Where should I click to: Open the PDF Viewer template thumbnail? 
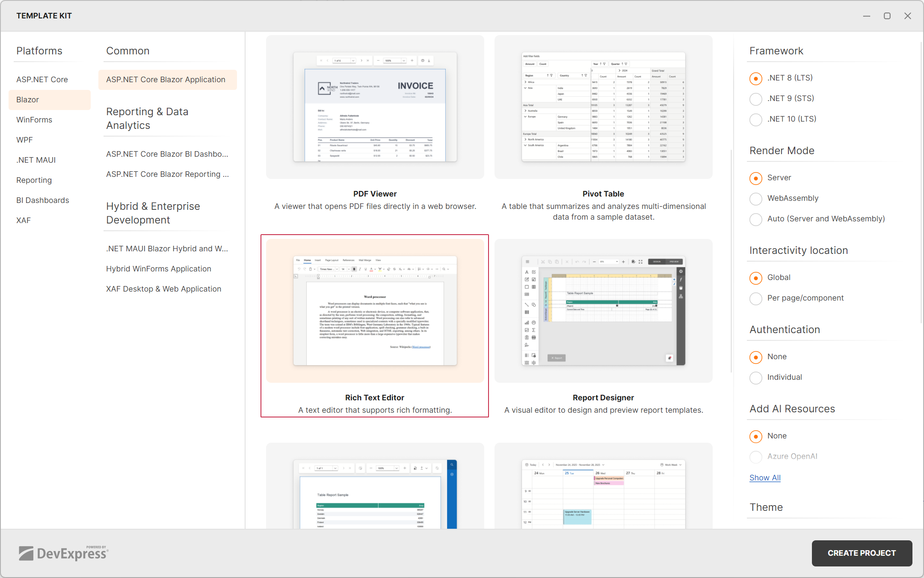click(x=375, y=107)
